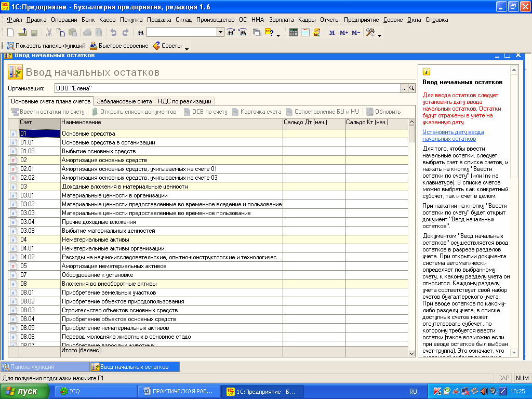Expand the tools toolbar dropdown arrow
Image resolution: width=532 pixels, height=399 pixels.
pyautogui.click(x=379, y=35)
